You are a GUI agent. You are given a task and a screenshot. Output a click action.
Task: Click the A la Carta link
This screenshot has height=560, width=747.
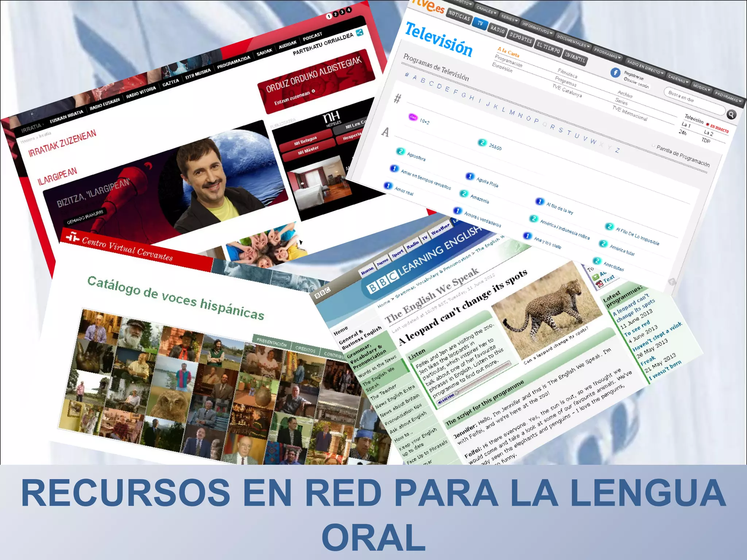point(508,52)
